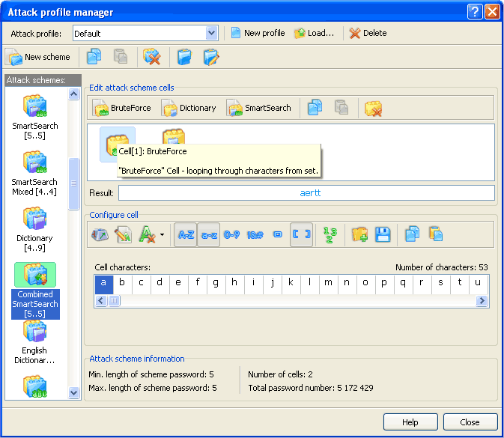Click the delete cell icon
Viewport: 504px width, 438px height.
click(373, 108)
